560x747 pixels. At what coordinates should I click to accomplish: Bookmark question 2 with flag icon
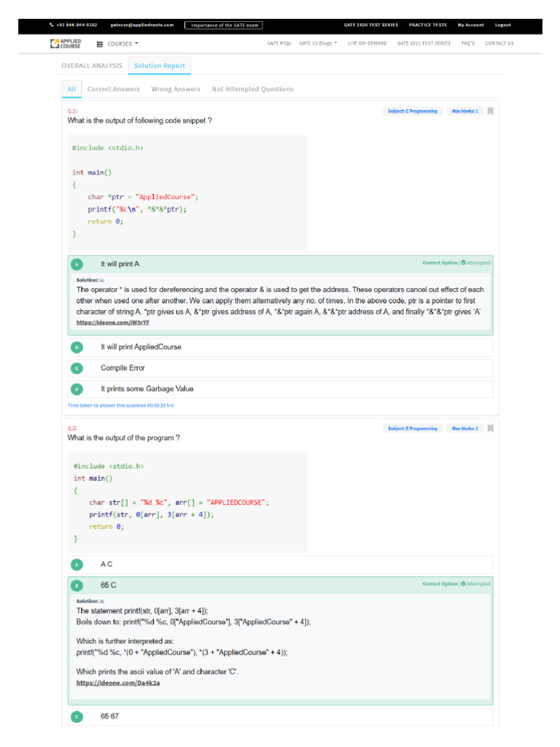tap(491, 428)
